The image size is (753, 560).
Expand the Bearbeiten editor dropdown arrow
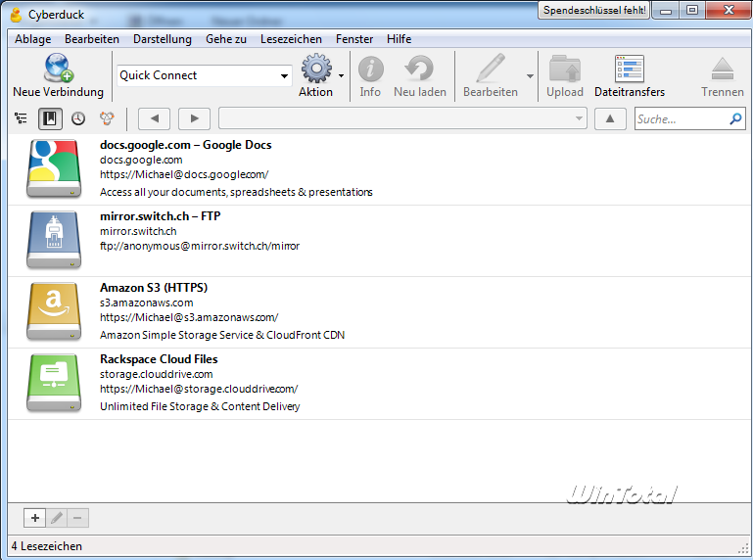[x=530, y=76]
